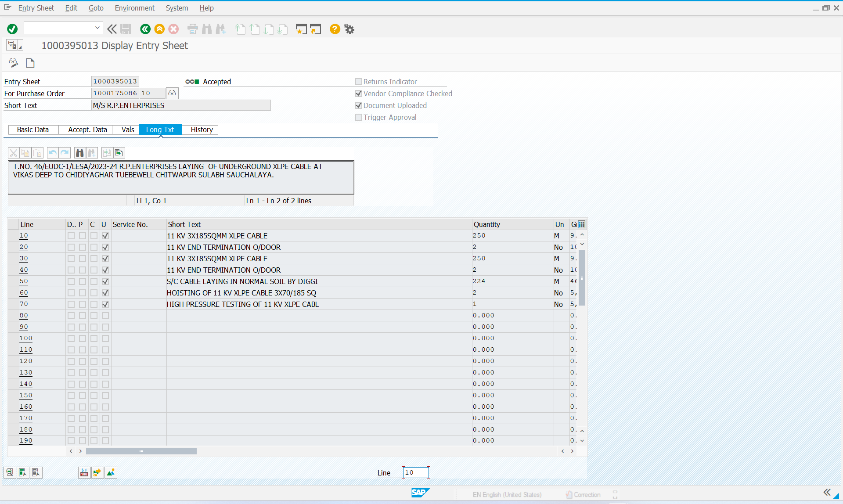
Task: Click the red Cancel icon
Action: pyautogui.click(x=174, y=29)
